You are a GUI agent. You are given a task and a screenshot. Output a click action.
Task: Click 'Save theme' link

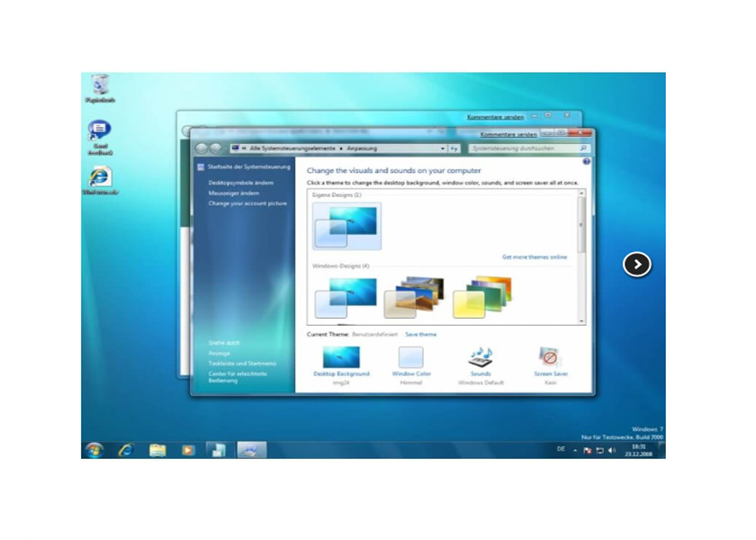click(x=420, y=335)
